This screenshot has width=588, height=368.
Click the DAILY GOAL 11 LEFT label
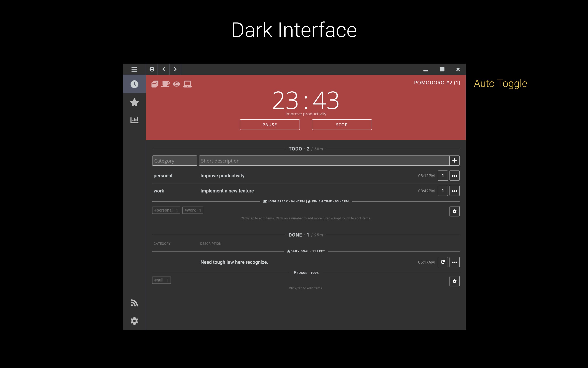(x=306, y=251)
